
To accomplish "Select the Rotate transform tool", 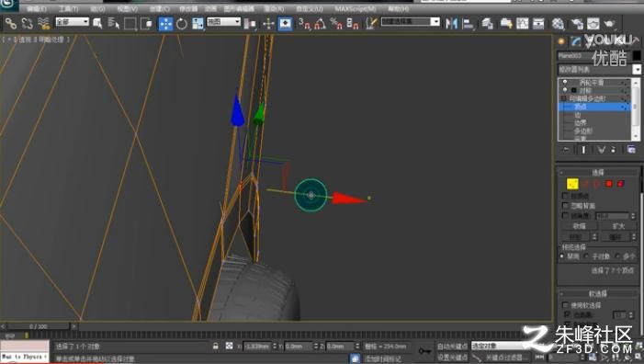I will tap(182, 24).
